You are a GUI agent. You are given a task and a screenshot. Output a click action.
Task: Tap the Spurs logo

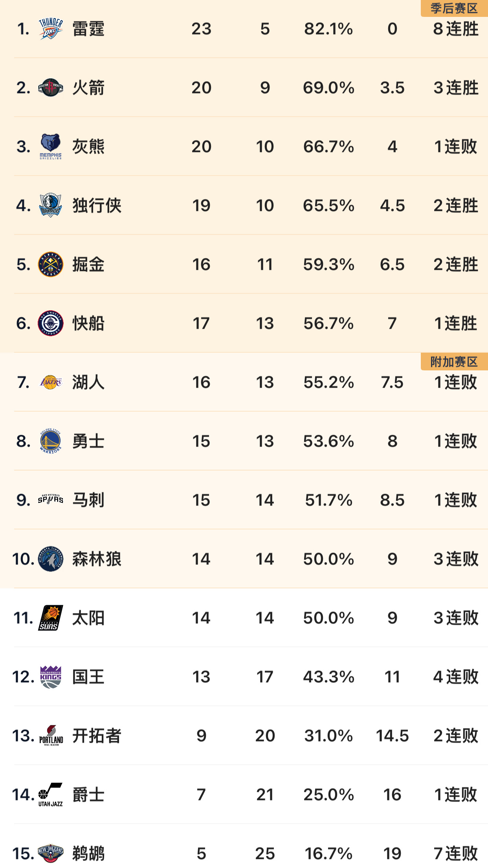click(51, 500)
